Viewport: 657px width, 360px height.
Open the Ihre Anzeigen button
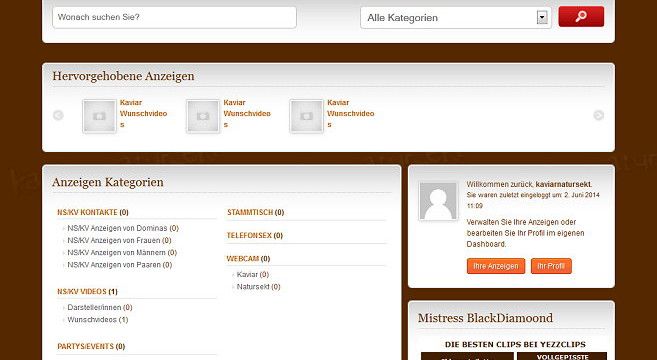tap(496, 266)
